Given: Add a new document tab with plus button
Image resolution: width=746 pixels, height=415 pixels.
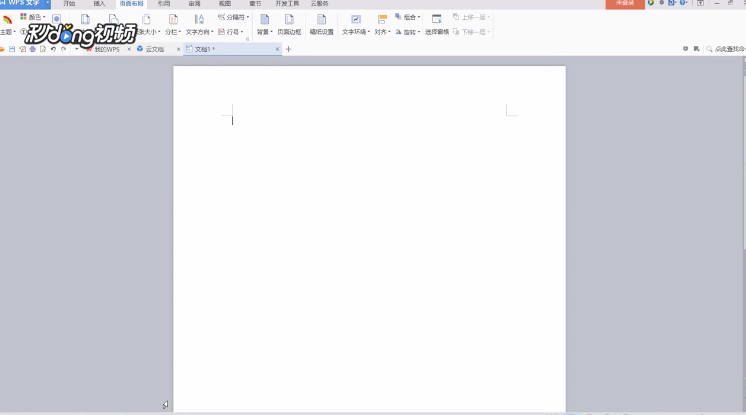Looking at the screenshot, I should click(x=288, y=49).
